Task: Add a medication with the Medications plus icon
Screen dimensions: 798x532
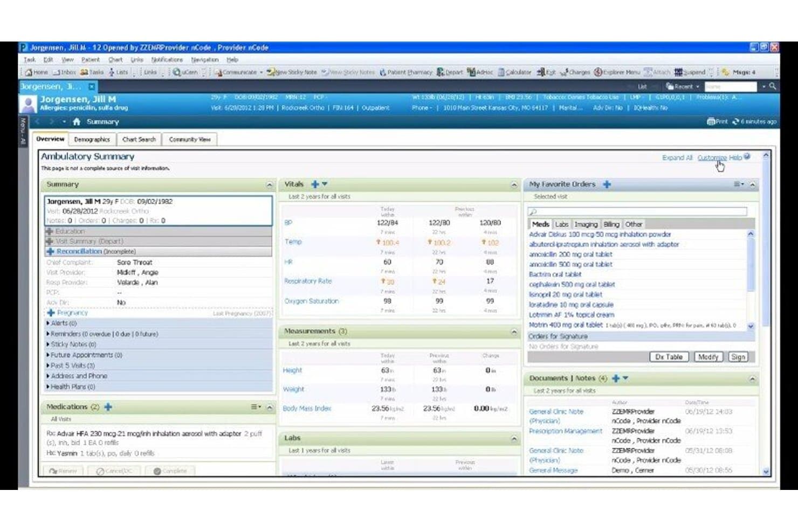Action: (108, 407)
